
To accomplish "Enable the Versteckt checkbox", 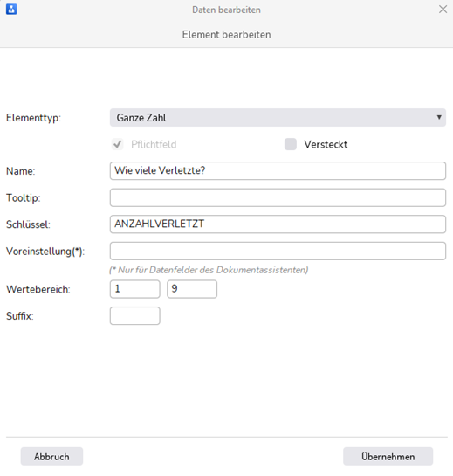I will point(291,144).
